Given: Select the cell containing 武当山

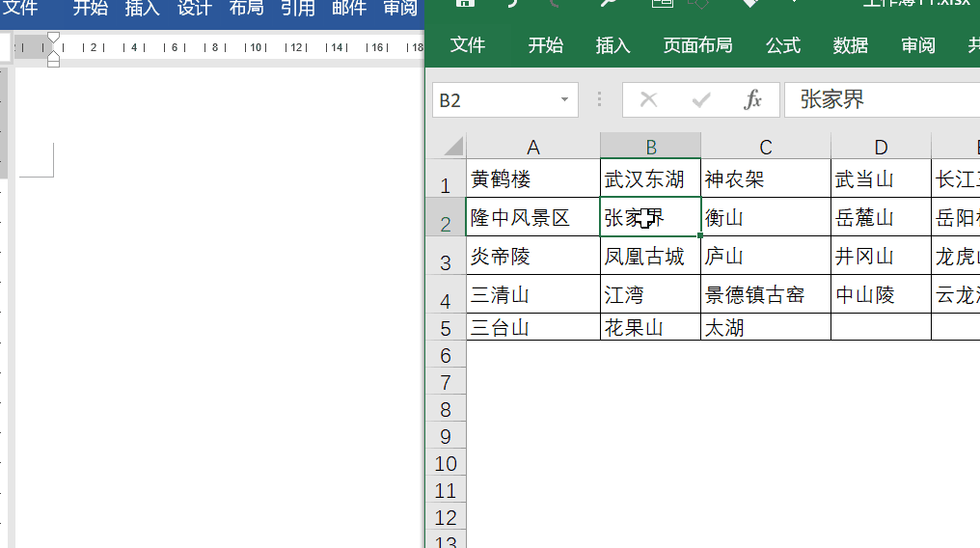Looking at the screenshot, I should [x=881, y=178].
